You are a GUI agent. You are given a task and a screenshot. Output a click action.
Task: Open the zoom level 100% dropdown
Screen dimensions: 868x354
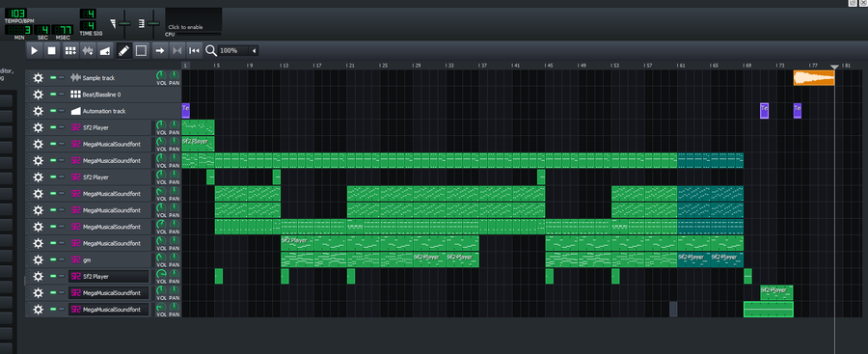click(x=238, y=51)
